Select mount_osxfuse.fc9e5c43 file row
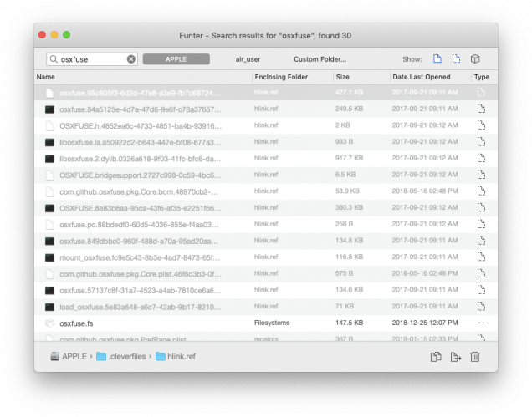The image size is (532, 417). pyautogui.click(x=266, y=257)
